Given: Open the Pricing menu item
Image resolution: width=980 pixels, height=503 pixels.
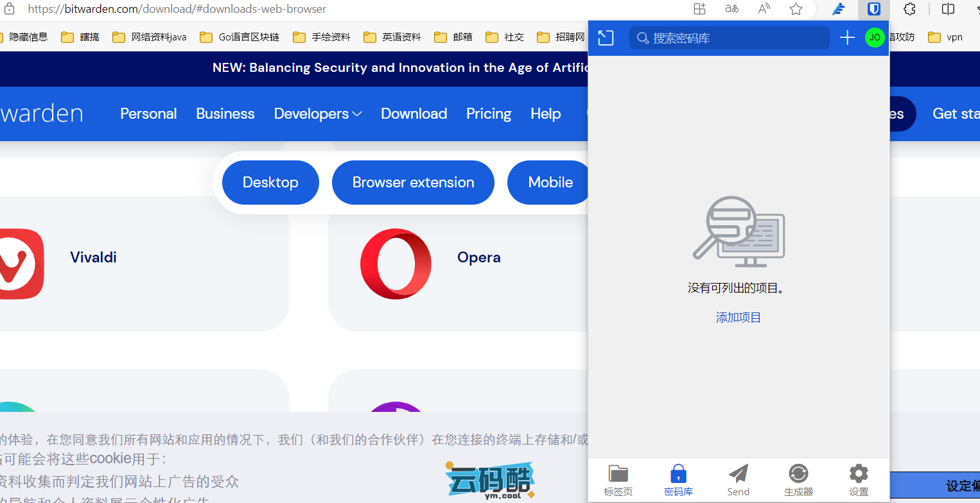Looking at the screenshot, I should tap(489, 114).
